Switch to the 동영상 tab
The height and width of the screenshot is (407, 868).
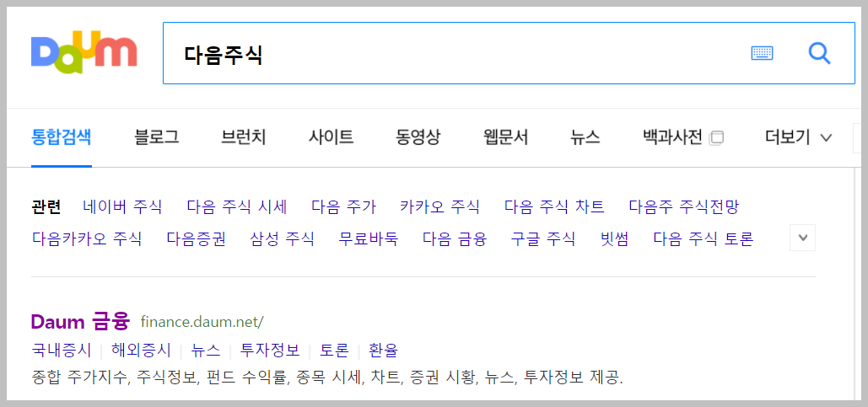418,137
